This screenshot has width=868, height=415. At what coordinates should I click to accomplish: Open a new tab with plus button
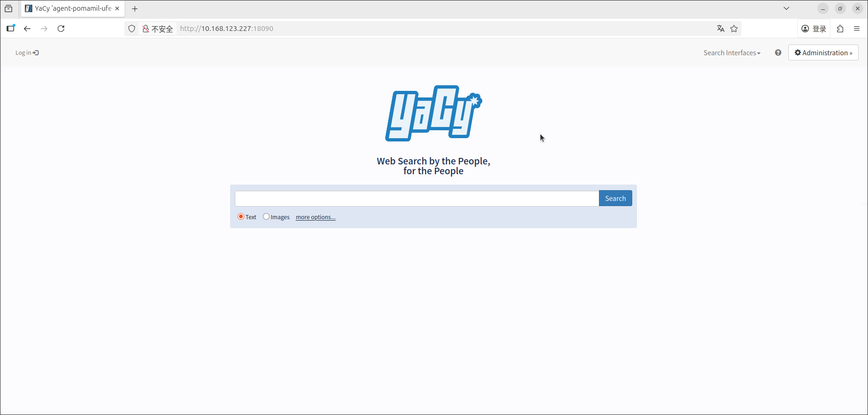coord(135,8)
